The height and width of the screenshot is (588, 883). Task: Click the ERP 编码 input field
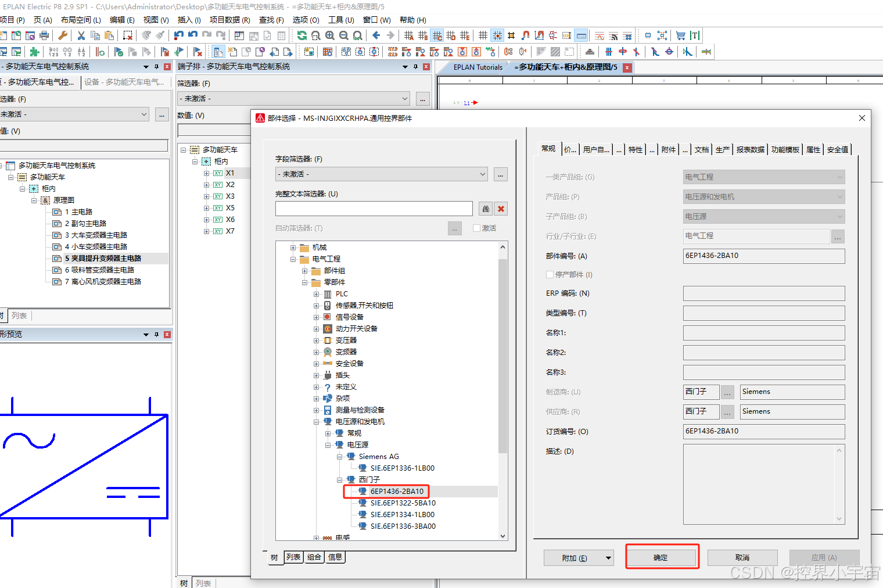764,293
